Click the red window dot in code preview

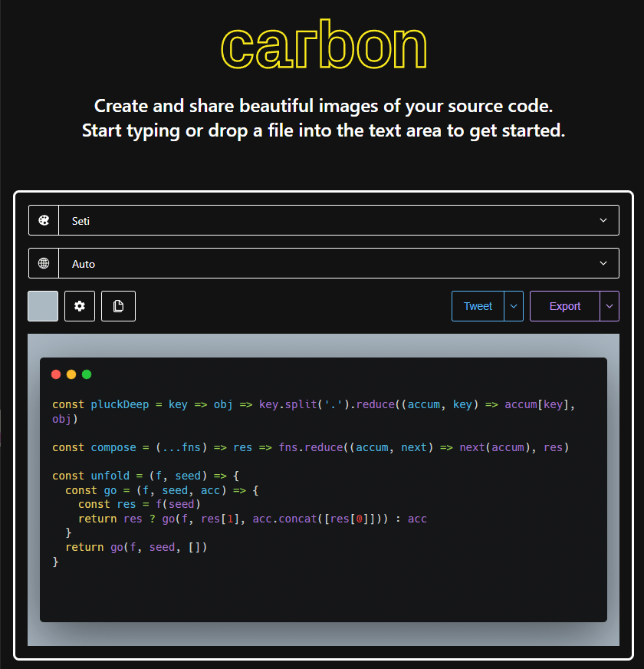(56, 374)
